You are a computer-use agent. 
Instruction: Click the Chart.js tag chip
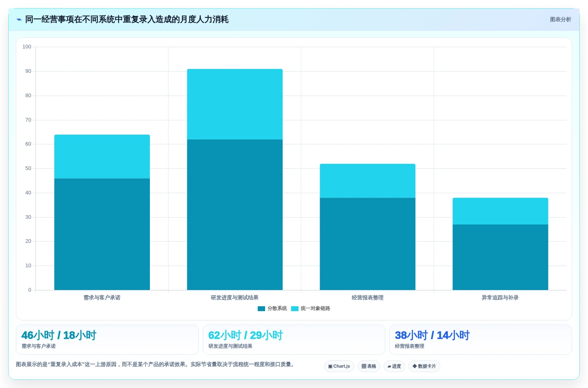click(339, 366)
